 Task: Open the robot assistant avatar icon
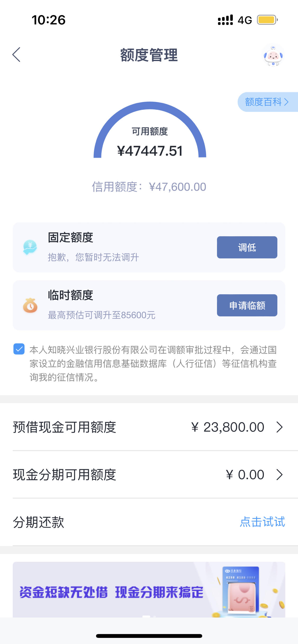[273, 55]
